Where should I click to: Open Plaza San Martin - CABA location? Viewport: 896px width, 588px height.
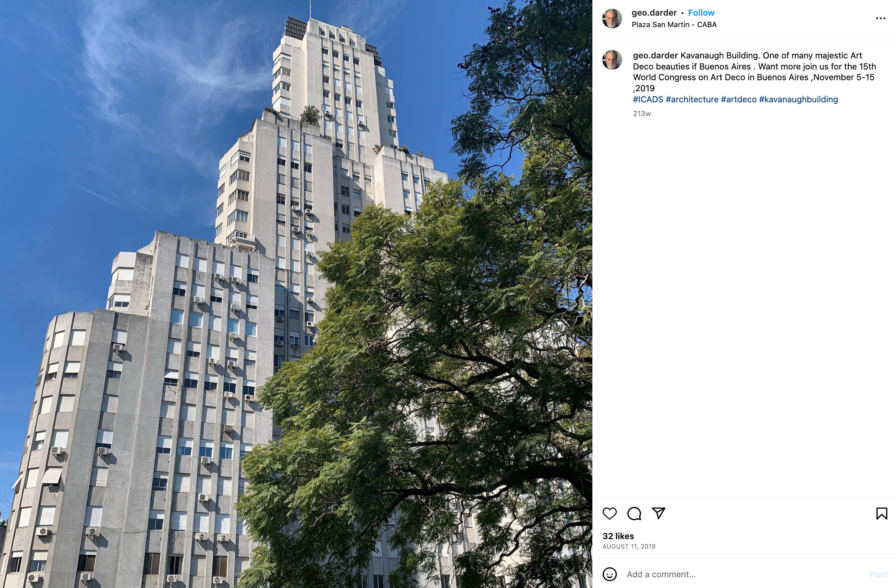(674, 24)
